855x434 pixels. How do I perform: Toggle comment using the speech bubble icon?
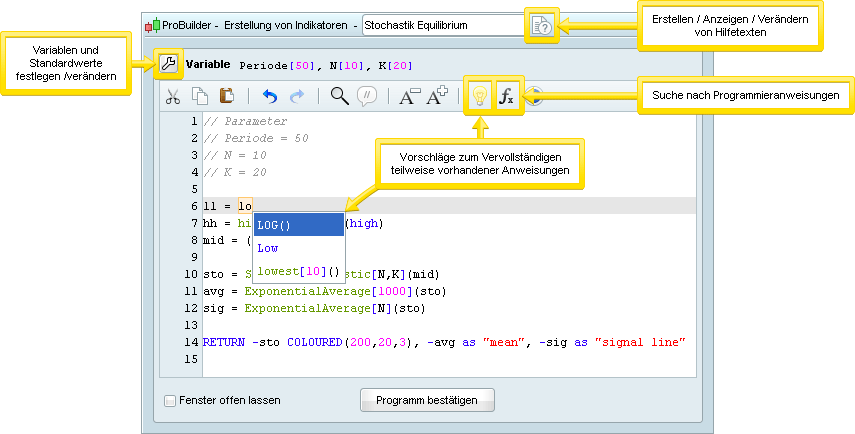tap(367, 96)
